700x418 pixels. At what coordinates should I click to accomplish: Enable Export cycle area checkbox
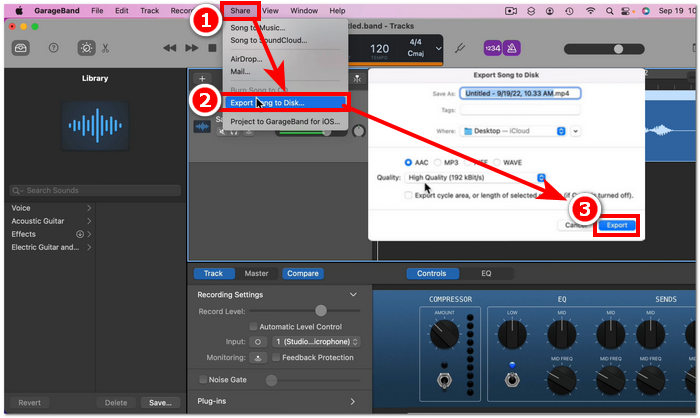tap(408, 195)
